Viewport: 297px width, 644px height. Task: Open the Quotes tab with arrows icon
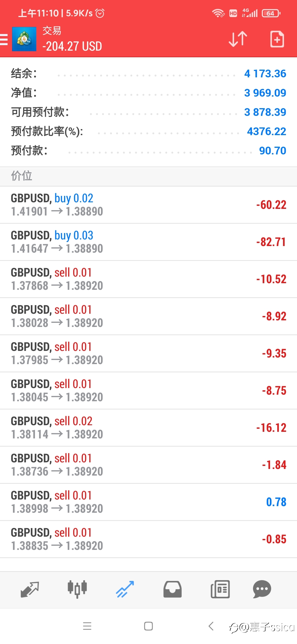30,589
